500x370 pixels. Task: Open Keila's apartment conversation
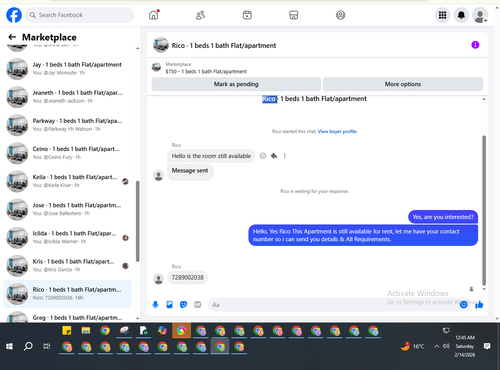point(68,181)
